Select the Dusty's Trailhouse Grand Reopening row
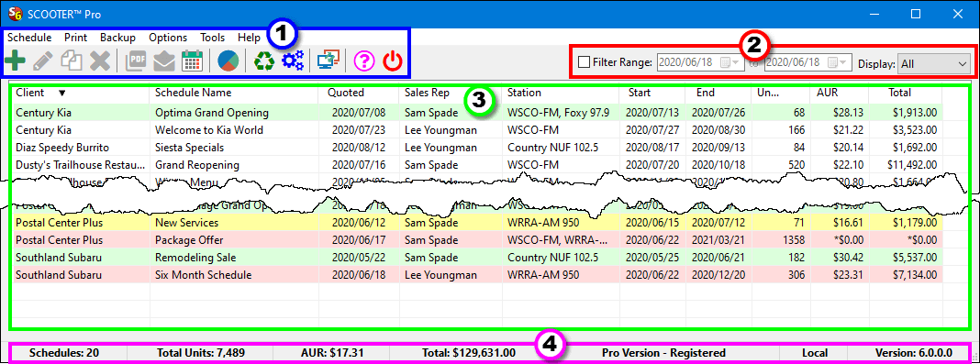 (476, 165)
